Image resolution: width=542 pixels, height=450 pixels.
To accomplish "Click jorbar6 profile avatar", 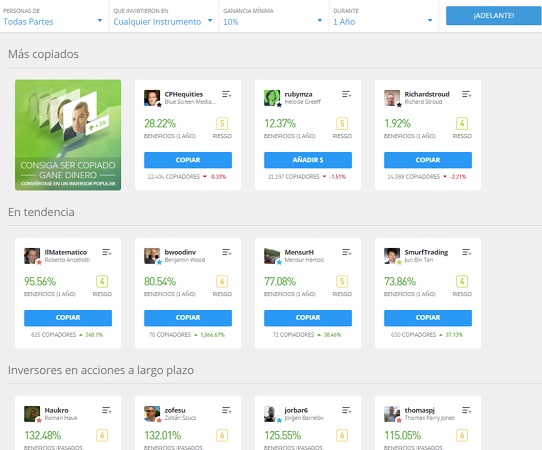I will [x=272, y=414].
